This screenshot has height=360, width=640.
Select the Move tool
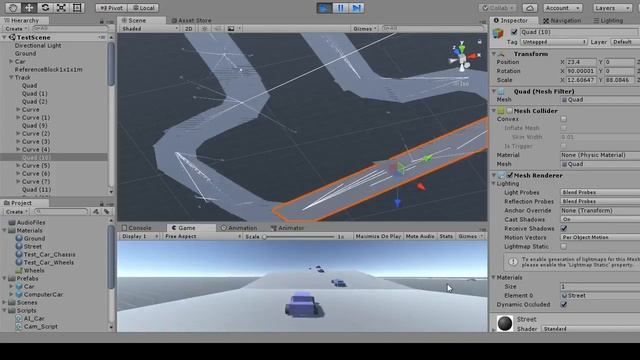coord(29,8)
